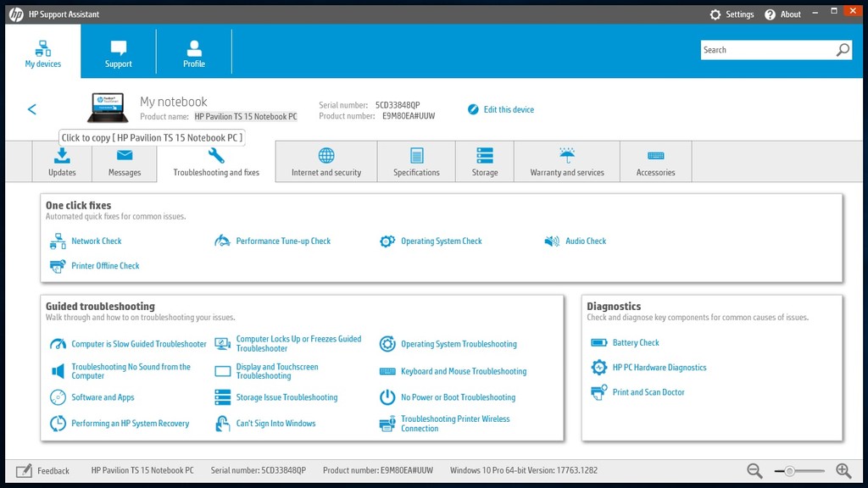
Task: Click the No Sound speaker icon
Action: 58,371
